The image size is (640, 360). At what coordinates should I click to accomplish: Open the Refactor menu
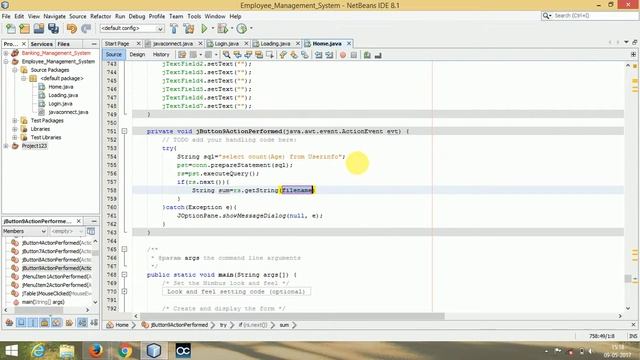coord(100,16)
